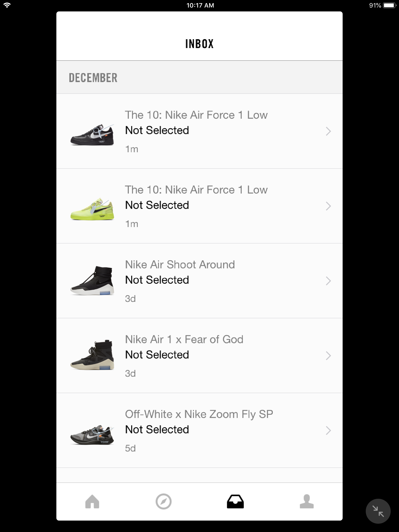Screen dimensions: 399x532
Task: Tap the Wi-Fi status icon
Action: [7, 5]
